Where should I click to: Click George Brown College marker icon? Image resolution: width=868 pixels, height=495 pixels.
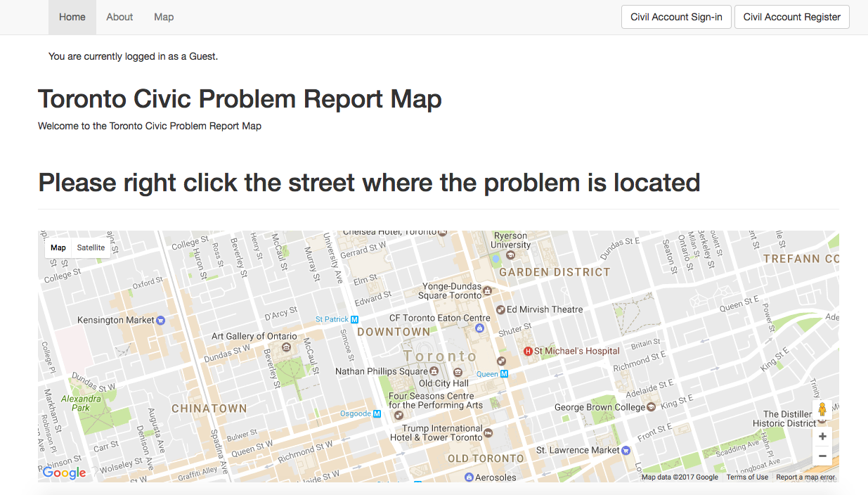tap(652, 407)
